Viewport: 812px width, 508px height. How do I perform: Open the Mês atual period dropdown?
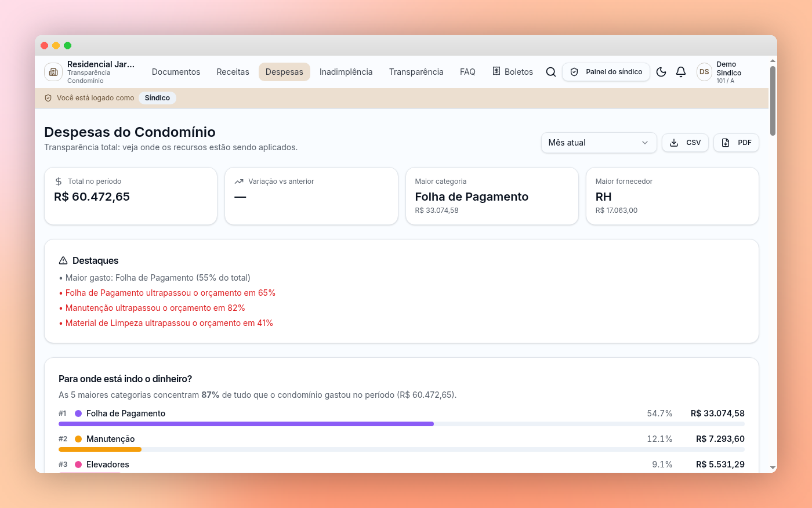coord(599,143)
